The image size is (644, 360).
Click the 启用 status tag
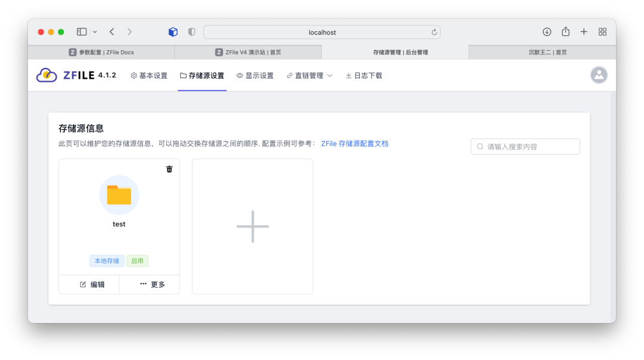click(x=137, y=261)
